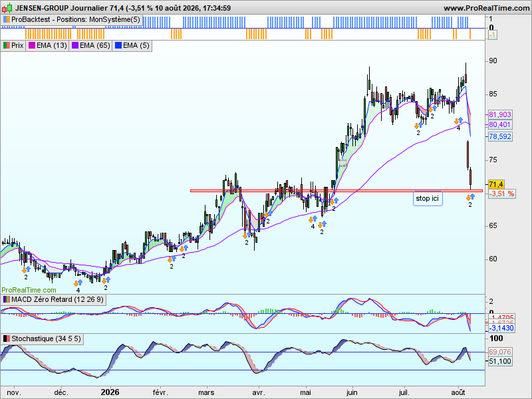
Task: Click the magenta EMA (13) color swatch
Action: [x=32, y=45]
